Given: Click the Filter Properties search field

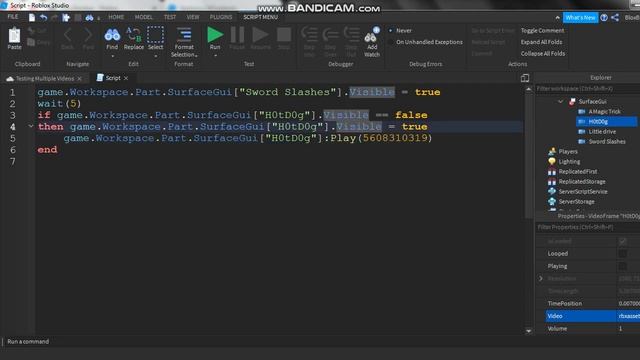Looking at the screenshot, I should 588,227.
